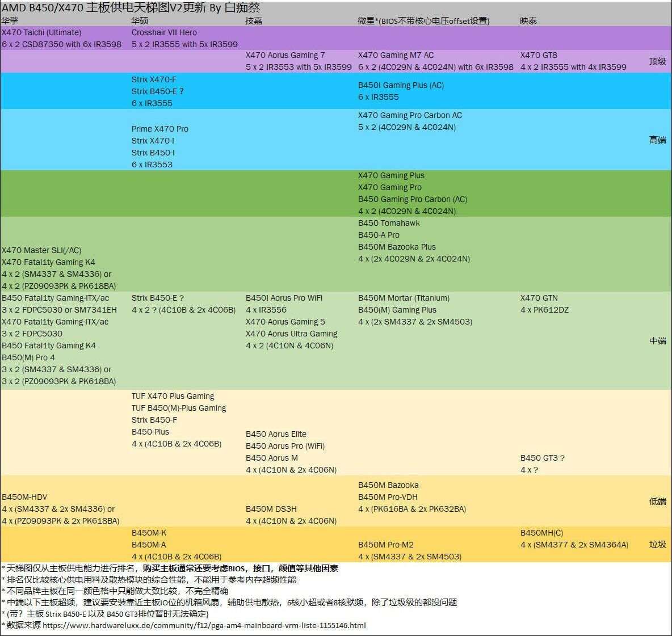This screenshot has width=672, height=636.
Task: Click the B450M Mortar (Titanium) entry
Action: (404, 298)
